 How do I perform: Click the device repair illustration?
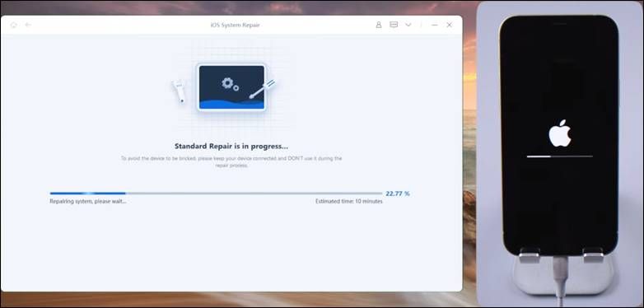tap(231, 87)
